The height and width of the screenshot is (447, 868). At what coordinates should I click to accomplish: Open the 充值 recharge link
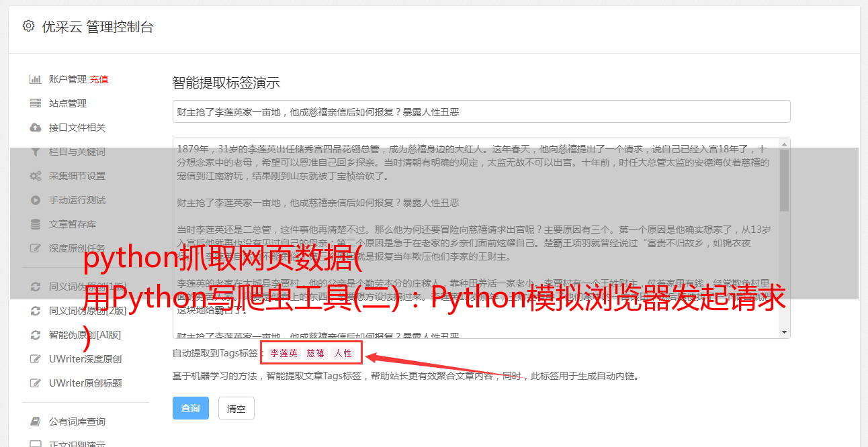click(99, 79)
